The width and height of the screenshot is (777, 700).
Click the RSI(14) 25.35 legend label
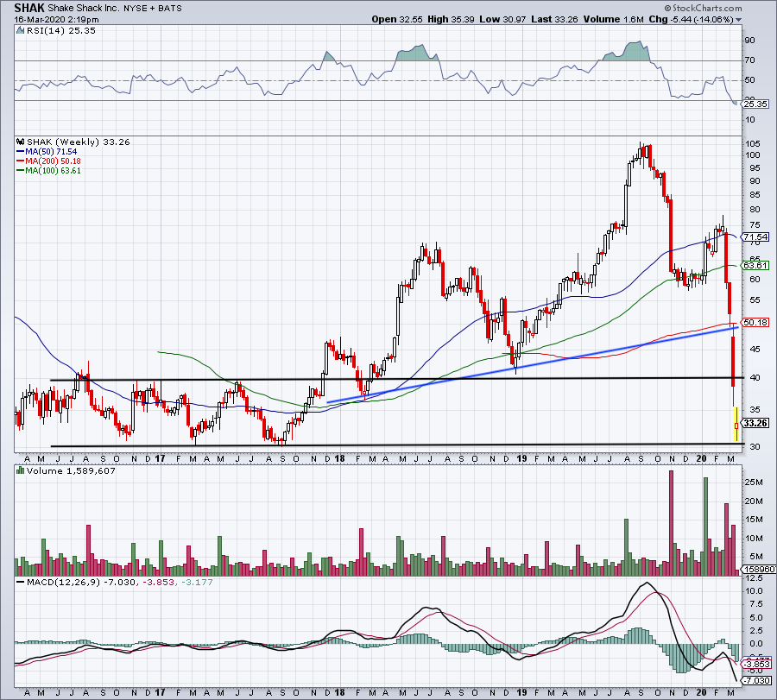pos(60,31)
